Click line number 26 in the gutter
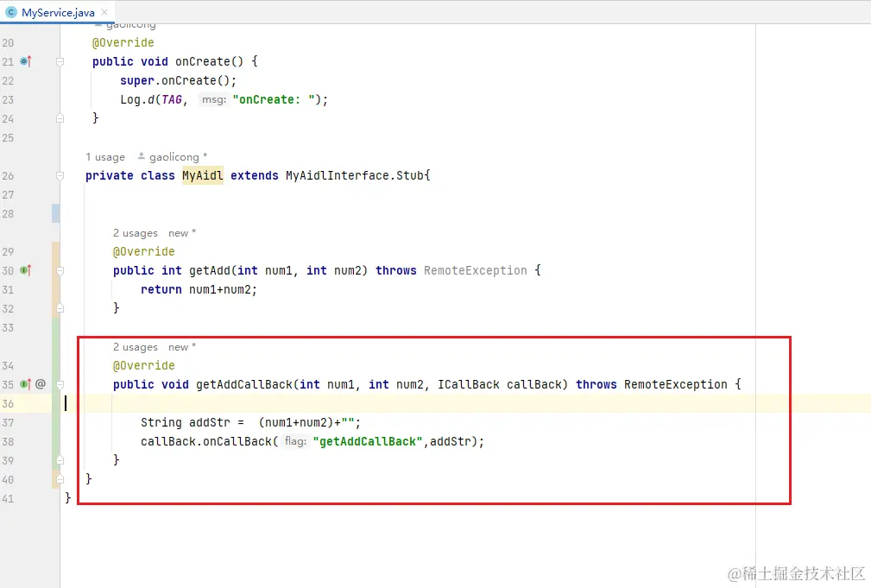This screenshot has height=588, width=871. click(x=8, y=175)
